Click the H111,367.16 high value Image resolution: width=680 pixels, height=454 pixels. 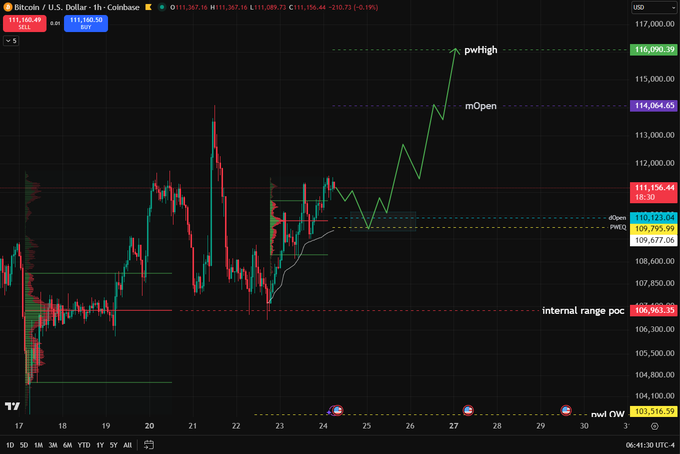point(229,7)
